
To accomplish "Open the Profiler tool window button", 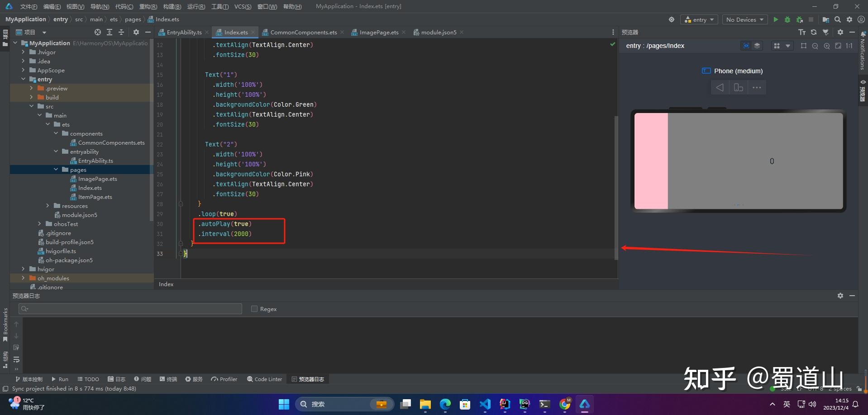I will 224,379.
